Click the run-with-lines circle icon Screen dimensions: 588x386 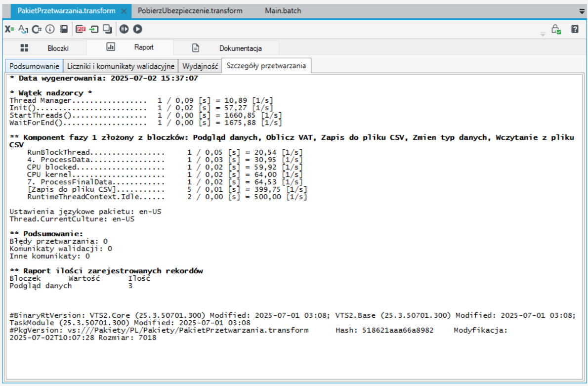[x=124, y=29]
